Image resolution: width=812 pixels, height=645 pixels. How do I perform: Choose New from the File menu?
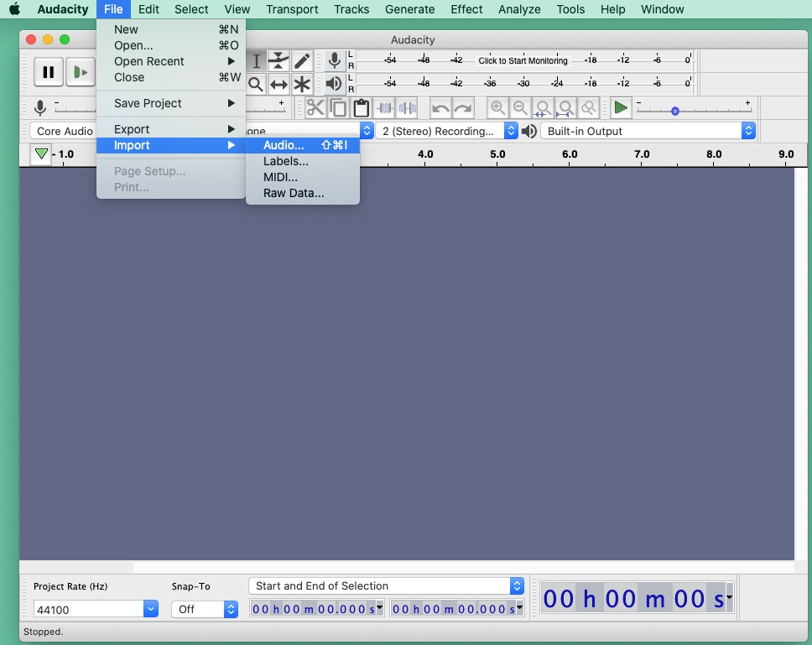click(x=171, y=29)
